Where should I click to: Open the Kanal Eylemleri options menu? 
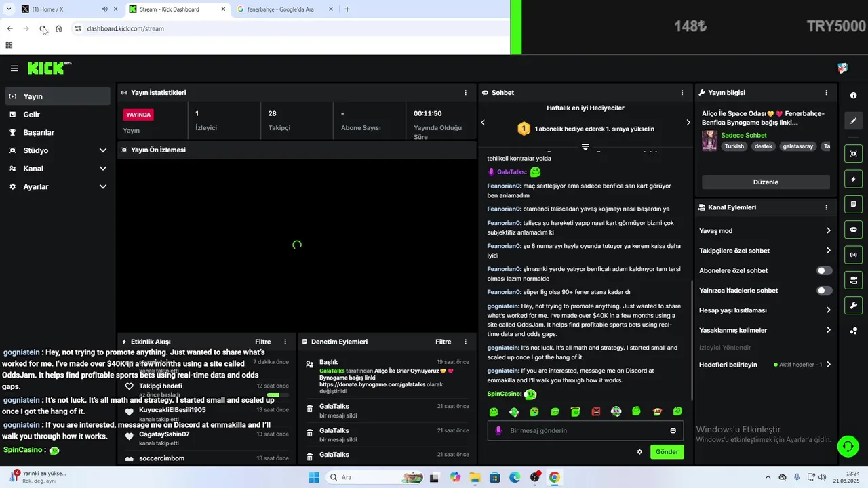(826, 207)
